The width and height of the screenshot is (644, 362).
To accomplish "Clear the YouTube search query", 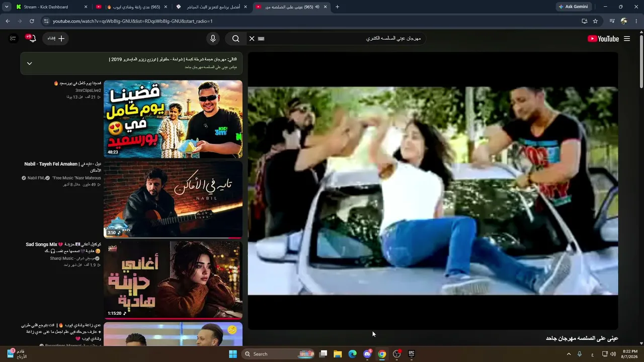I will pos(252,39).
